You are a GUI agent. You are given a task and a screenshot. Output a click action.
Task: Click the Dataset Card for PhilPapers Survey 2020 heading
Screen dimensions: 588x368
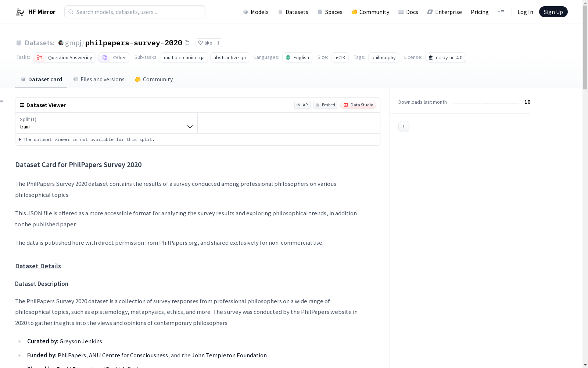(x=78, y=164)
